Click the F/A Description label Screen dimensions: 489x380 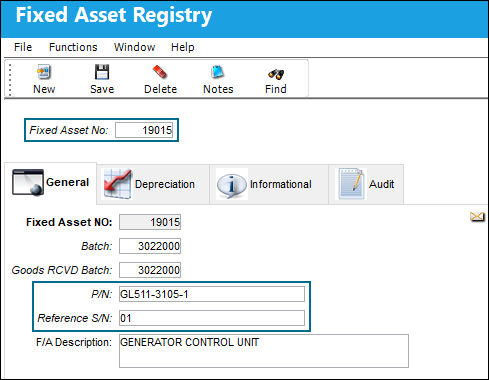click(x=74, y=342)
